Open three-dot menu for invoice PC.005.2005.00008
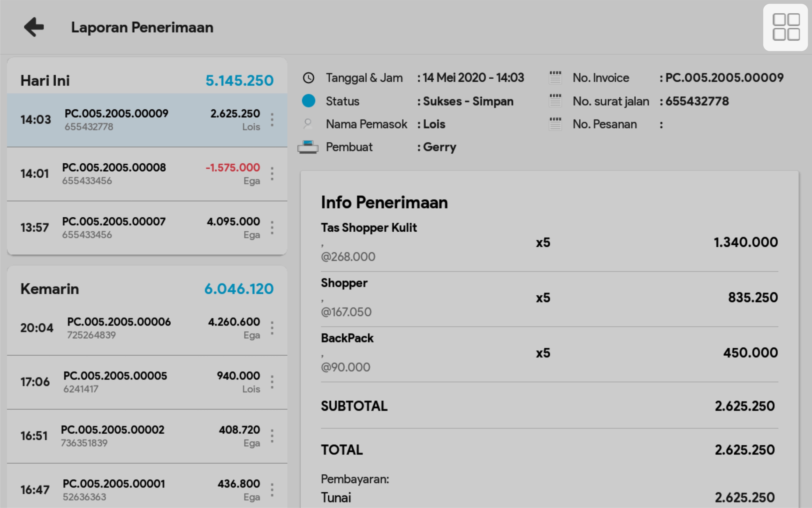 click(x=272, y=174)
